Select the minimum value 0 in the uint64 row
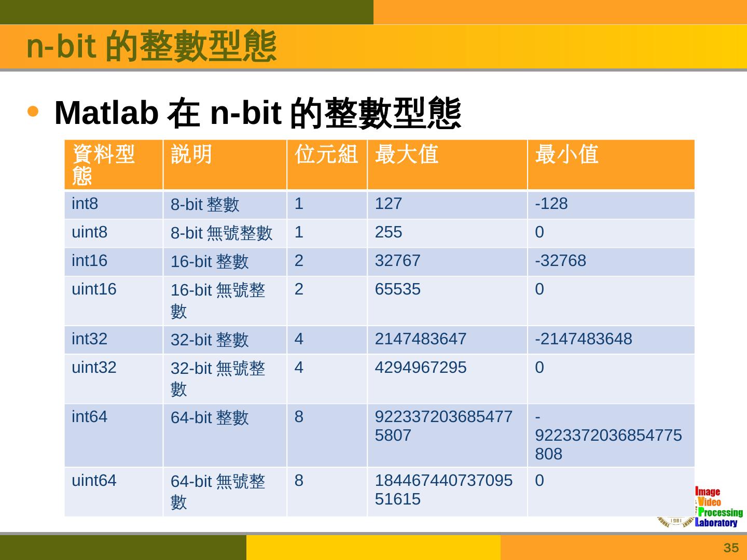 point(539,481)
